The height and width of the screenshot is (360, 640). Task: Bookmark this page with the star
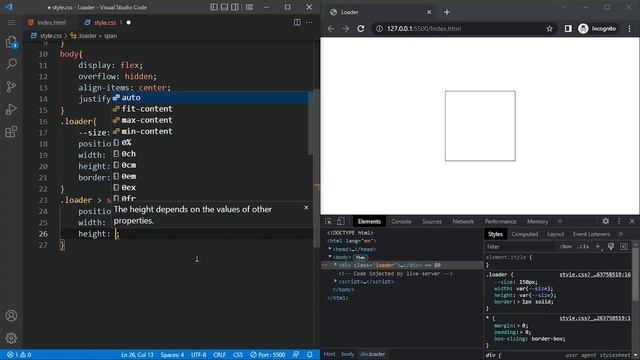[549, 29]
